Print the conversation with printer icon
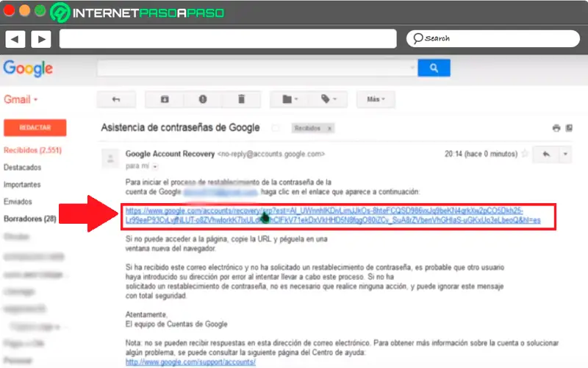 556,128
